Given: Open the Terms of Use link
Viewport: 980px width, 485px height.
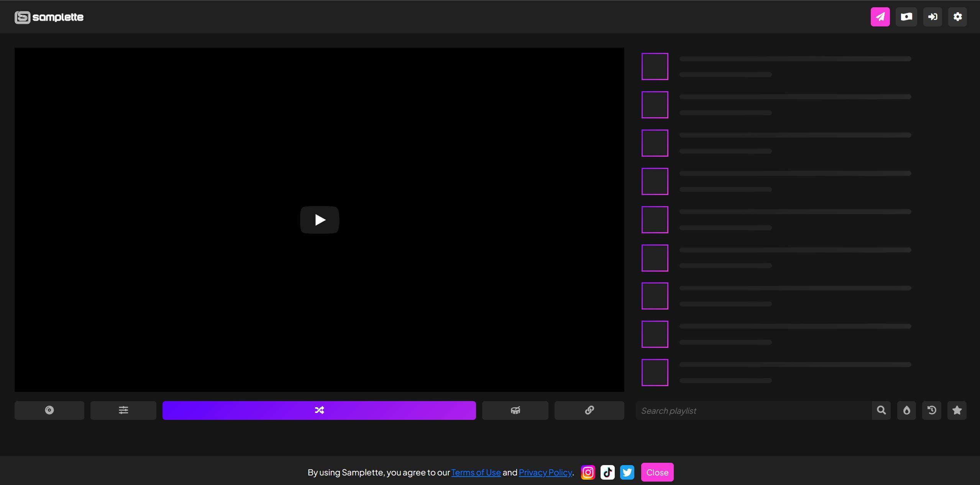Looking at the screenshot, I should click(x=476, y=472).
